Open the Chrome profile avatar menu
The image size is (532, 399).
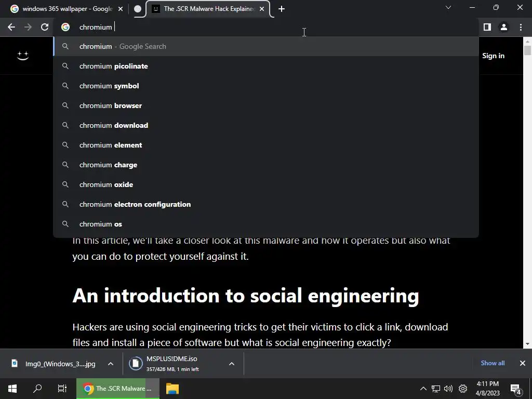tap(504, 27)
